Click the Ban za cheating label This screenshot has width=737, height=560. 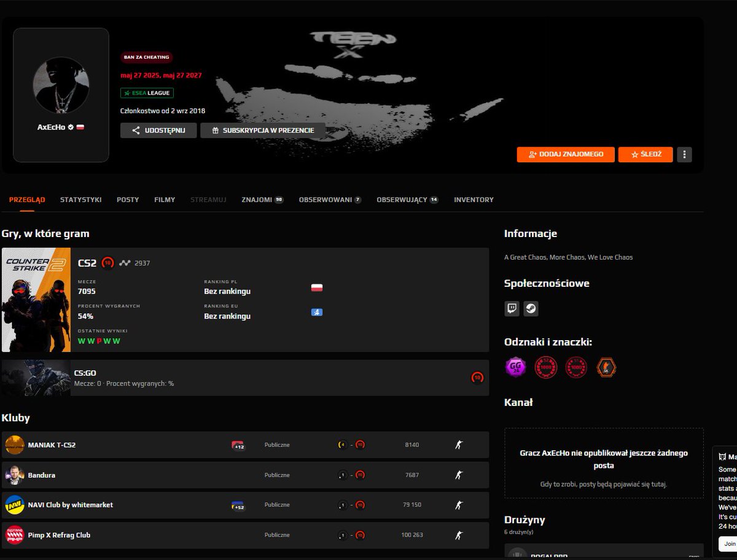(146, 57)
